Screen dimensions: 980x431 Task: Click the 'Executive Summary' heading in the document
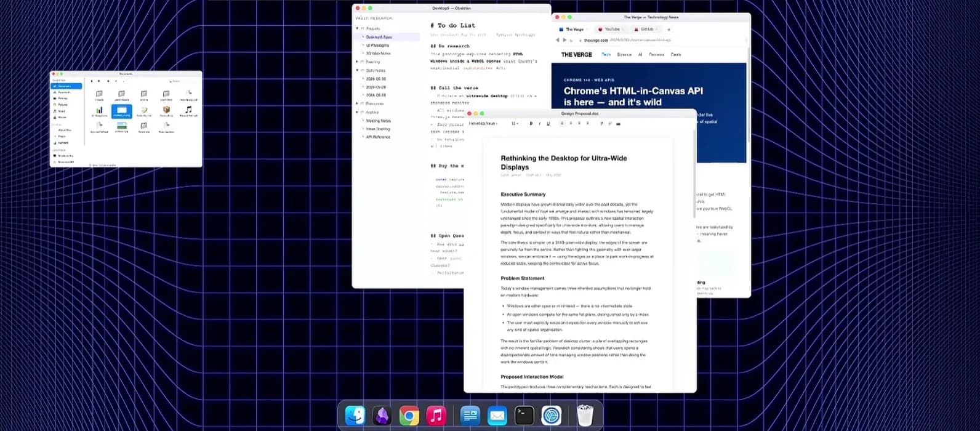[523, 194]
